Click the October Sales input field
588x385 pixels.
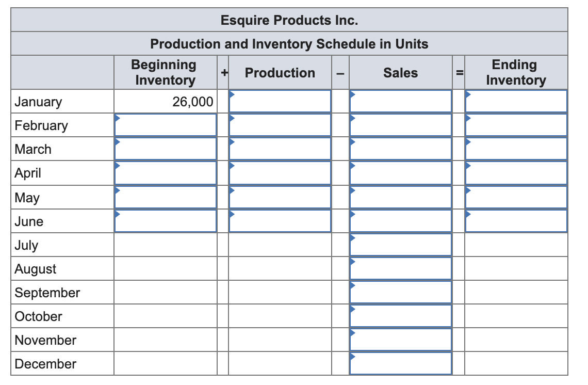(401, 316)
